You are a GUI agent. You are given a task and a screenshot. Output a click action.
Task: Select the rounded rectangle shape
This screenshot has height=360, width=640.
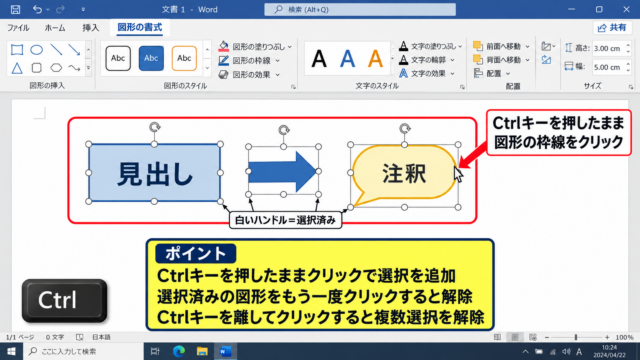(37, 68)
